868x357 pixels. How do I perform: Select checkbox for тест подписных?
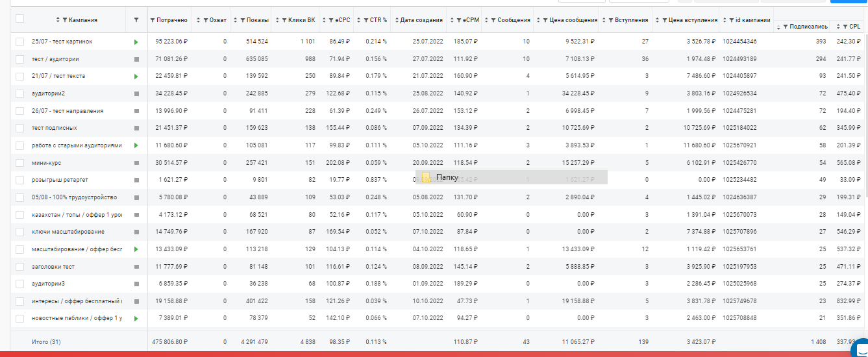[19, 128]
